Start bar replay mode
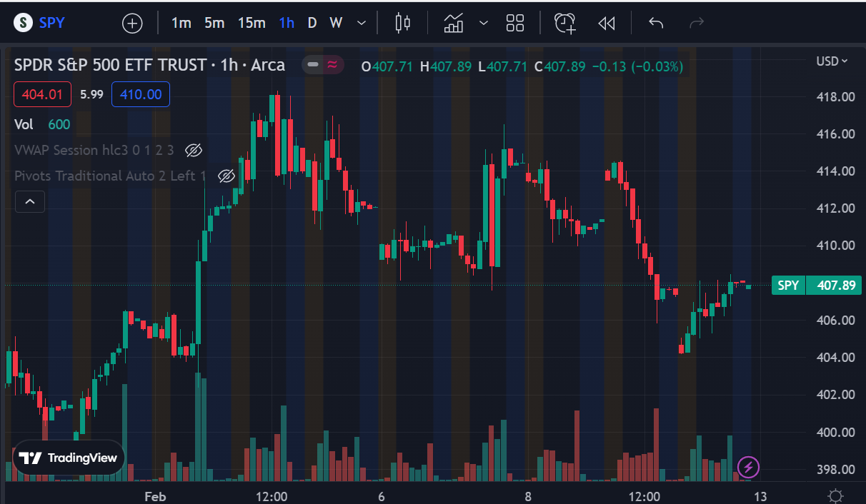The height and width of the screenshot is (504, 866). pyautogui.click(x=607, y=23)
